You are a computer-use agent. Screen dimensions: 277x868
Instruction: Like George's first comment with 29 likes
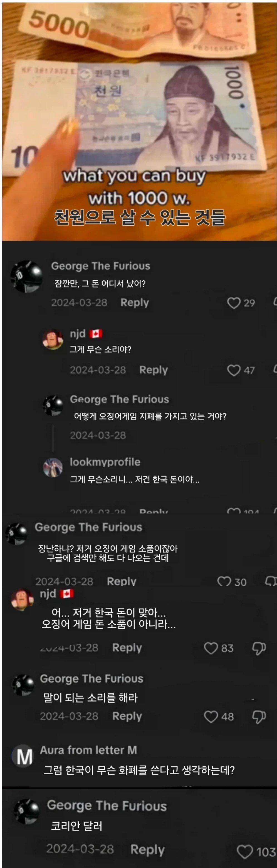[234, 303]
